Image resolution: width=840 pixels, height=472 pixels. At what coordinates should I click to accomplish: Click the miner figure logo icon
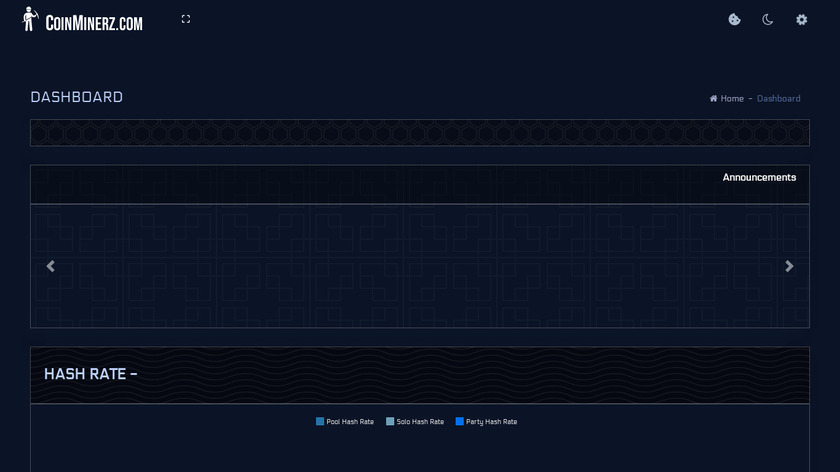click(30, 19)
